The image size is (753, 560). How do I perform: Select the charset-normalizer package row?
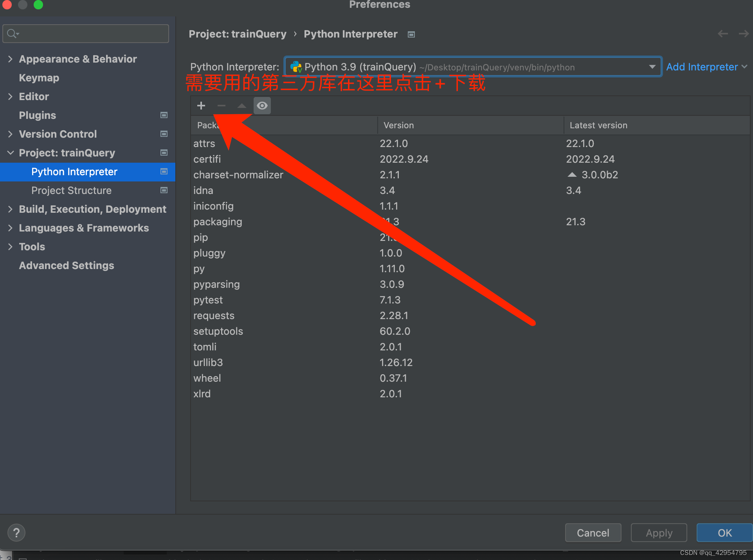click(x=470, y=175)
